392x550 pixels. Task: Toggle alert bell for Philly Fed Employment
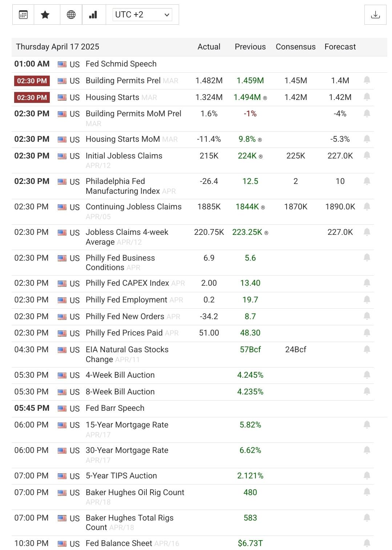(x=367, y=300)
